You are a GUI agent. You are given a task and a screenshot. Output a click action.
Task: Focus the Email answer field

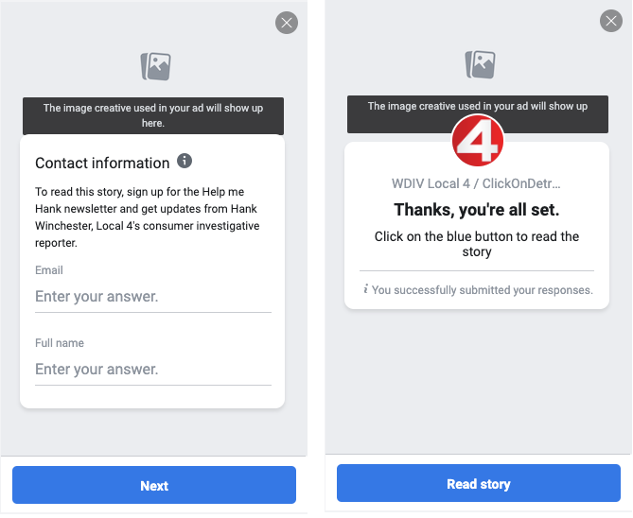click(x=153, y=297)
